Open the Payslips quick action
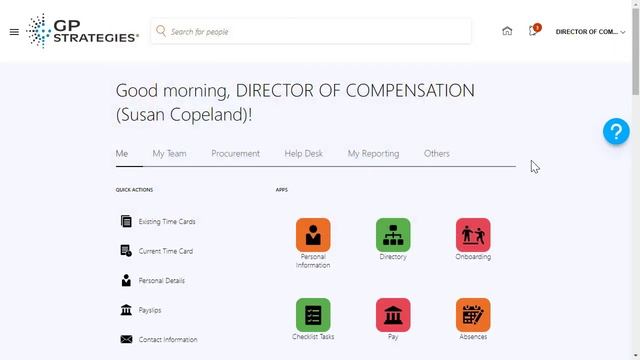 pos(150,310)
